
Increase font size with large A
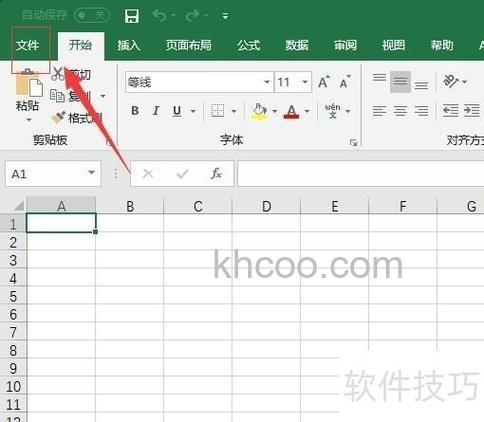tap(324, 82)
